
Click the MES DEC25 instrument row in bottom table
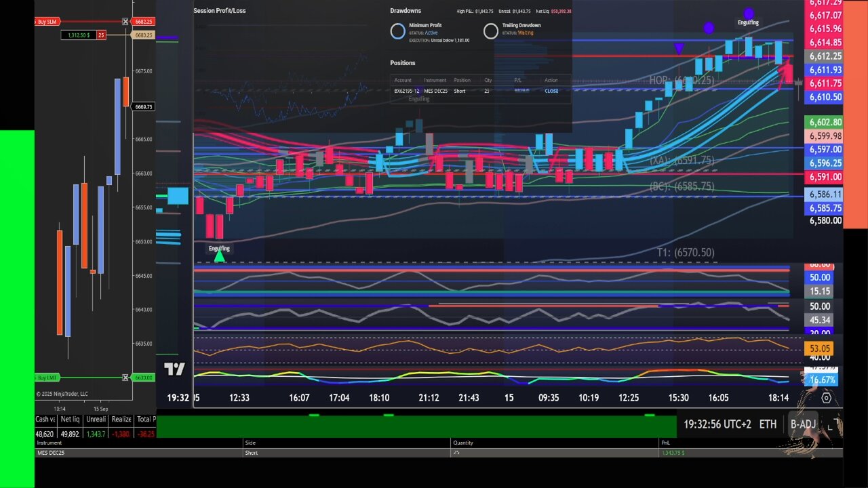click(439, 452)
